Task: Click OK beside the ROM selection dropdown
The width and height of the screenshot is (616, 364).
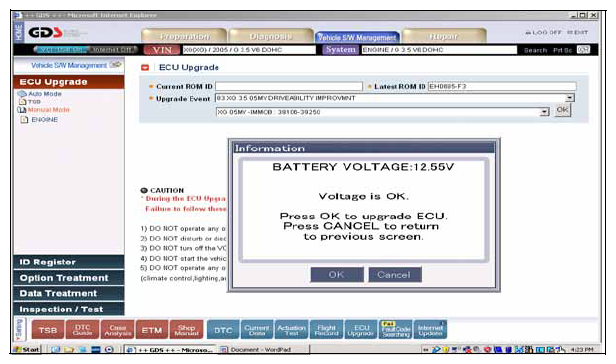Action: click(x=562, y=110)
